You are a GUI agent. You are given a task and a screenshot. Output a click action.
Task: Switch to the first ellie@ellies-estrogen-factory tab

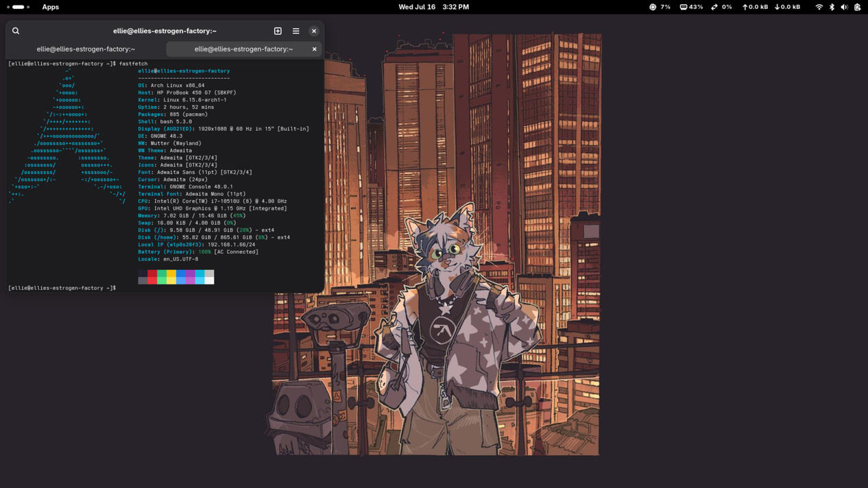point(86,49)
